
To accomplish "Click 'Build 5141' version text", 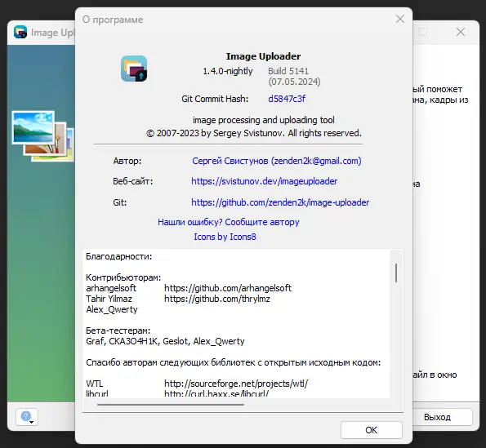I will pyautogui.click(x=288, y=71).
